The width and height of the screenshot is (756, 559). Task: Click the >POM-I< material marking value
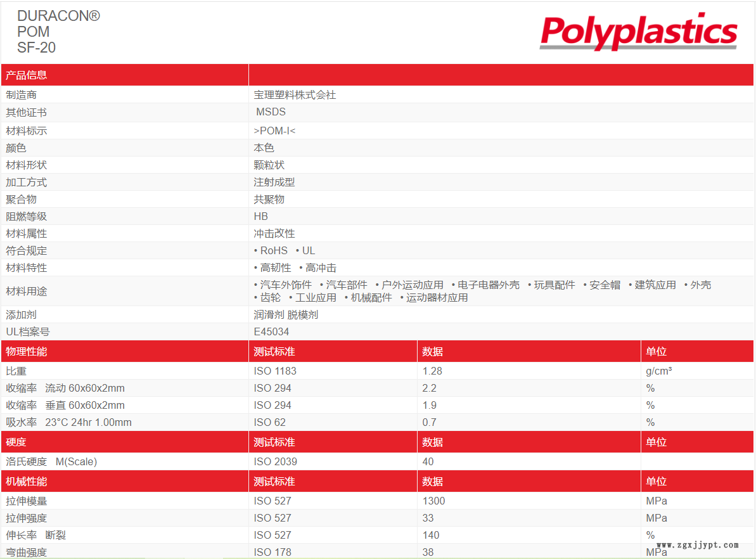coord(274,131)
